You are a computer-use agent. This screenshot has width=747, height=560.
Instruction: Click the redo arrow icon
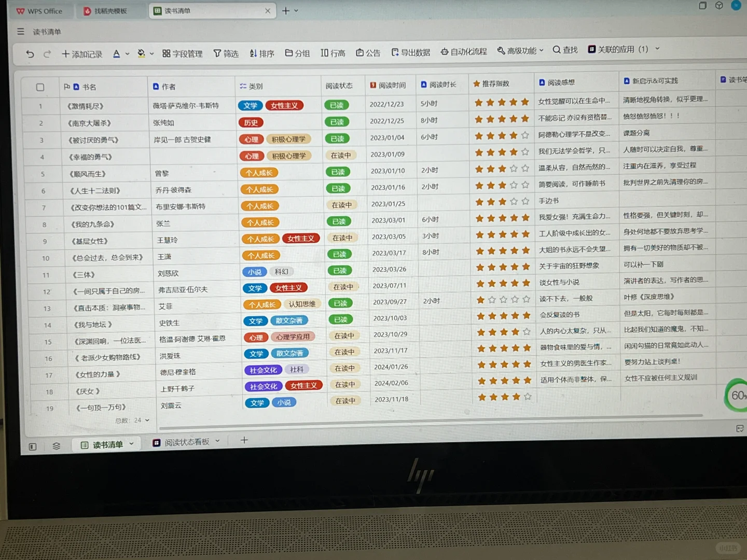pyautogui.click(x=47, y=54)
